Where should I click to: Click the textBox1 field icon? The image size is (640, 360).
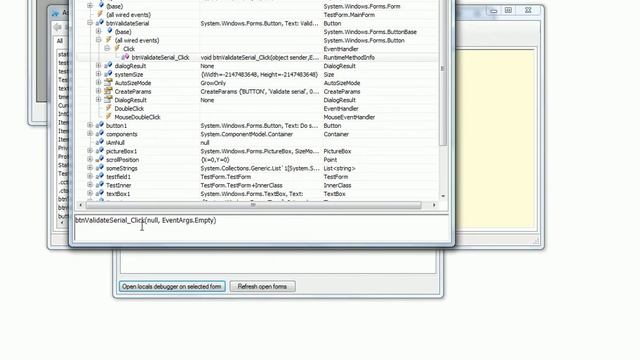[x=100, y=193]
